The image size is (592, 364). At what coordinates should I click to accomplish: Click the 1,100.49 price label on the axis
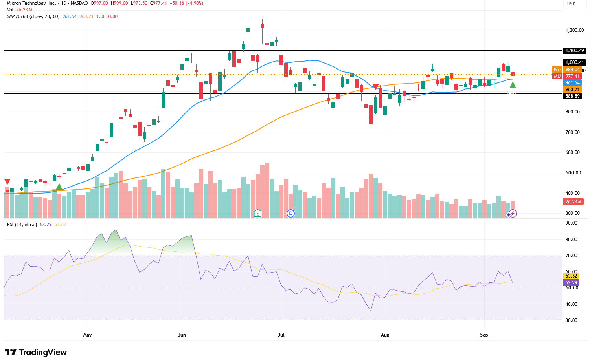574,51
